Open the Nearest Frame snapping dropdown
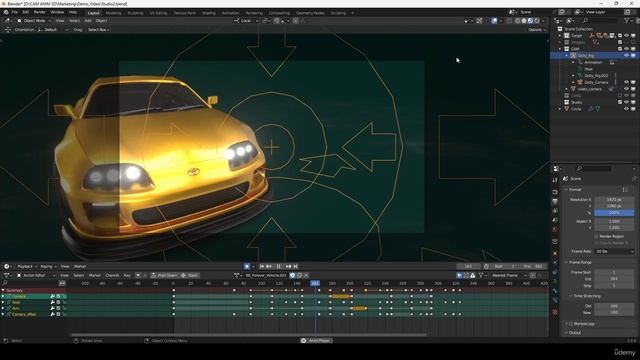This screenshot has width=640, height=360. tap(508, 276)
